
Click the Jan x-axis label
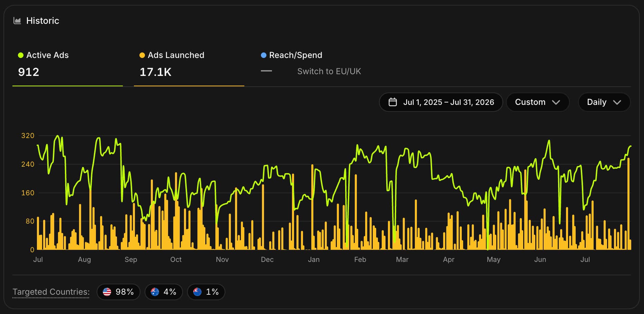pyautogui.click(x=314, y=259)
